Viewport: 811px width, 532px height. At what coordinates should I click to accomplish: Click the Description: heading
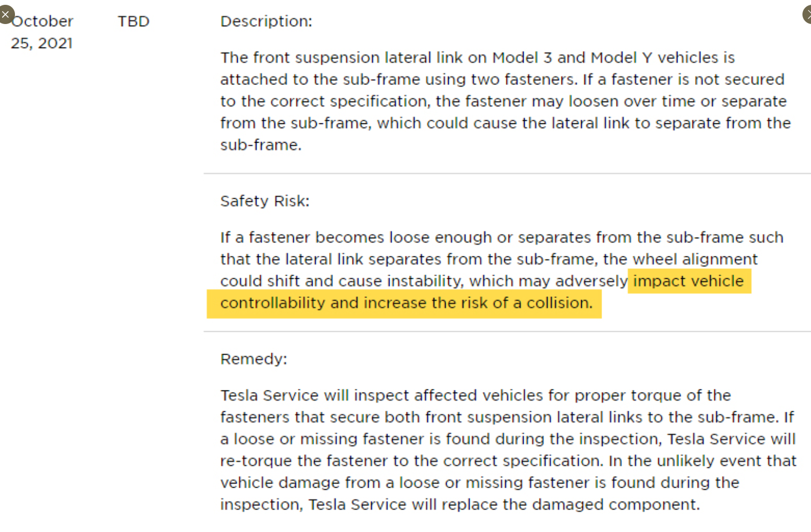point(266,21)
